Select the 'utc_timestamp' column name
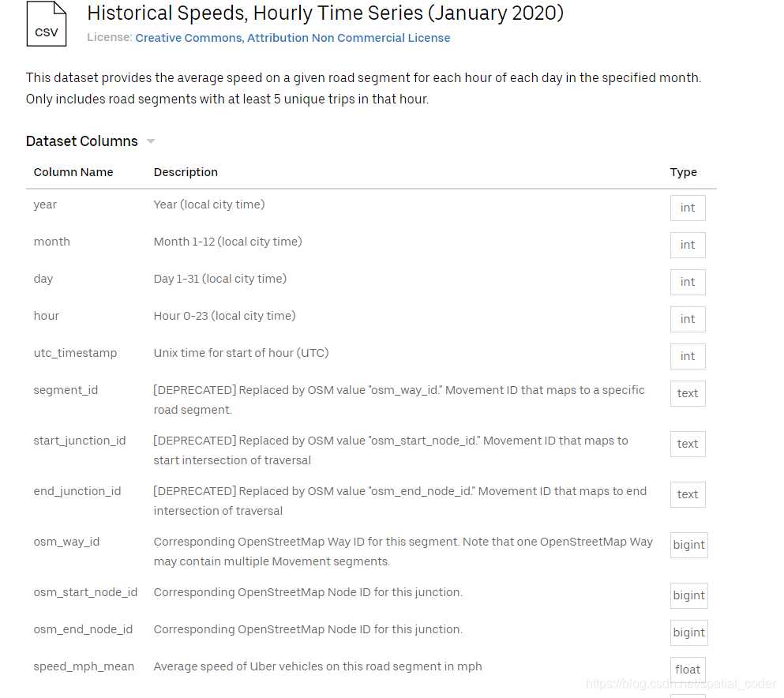Screen dimensions: 784x698 tap(75, 353)
